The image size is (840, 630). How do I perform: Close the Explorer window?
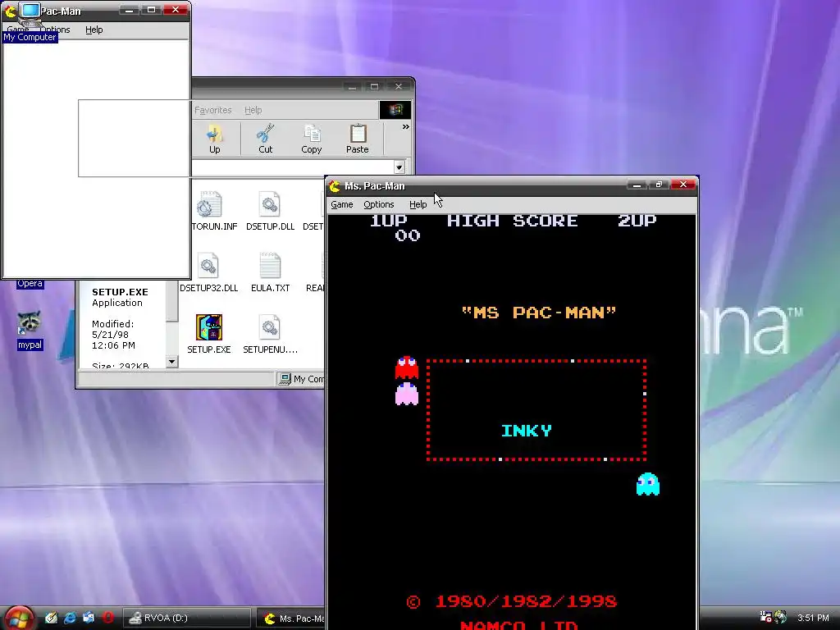click(398, 86)
